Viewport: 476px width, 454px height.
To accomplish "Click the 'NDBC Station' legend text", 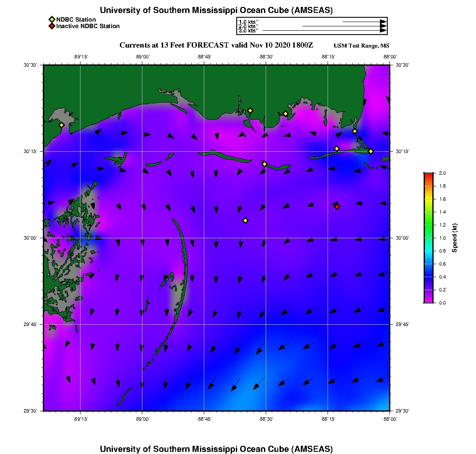I will 76,20.
